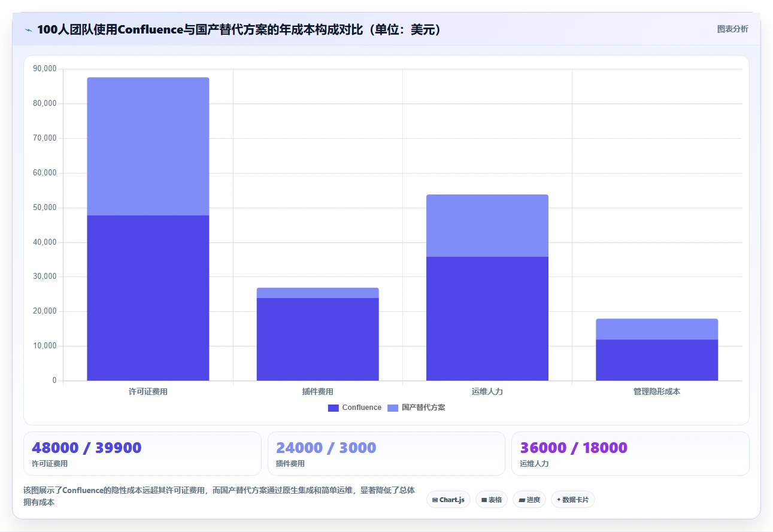Click the 运维人力 x-axis label

coord(487,391)
